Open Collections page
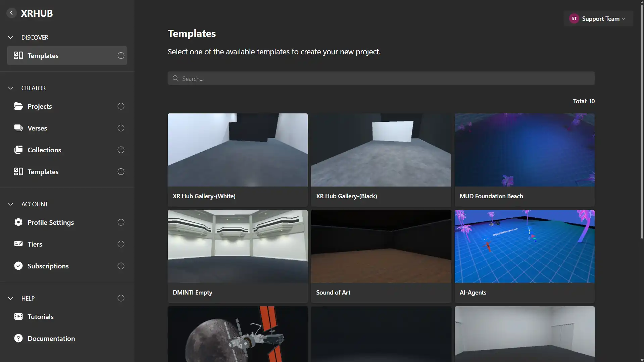The height and width of the screenshot is (362, 644). 67,150
